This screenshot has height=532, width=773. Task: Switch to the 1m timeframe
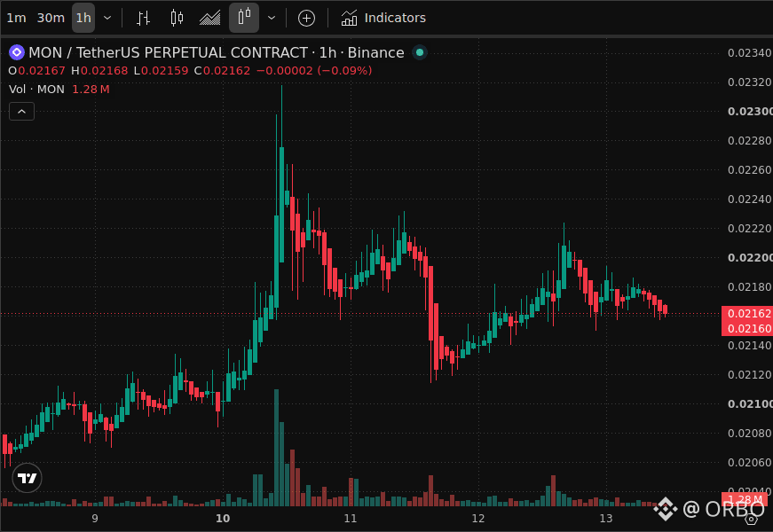(x=16, y=19)
